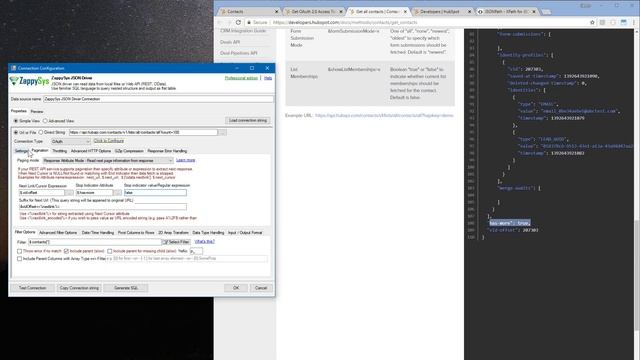Switch to Input / Output Format tab
The height and width of the screenshot is (360, 640).
pyautogui.click(x=245, y=233)
